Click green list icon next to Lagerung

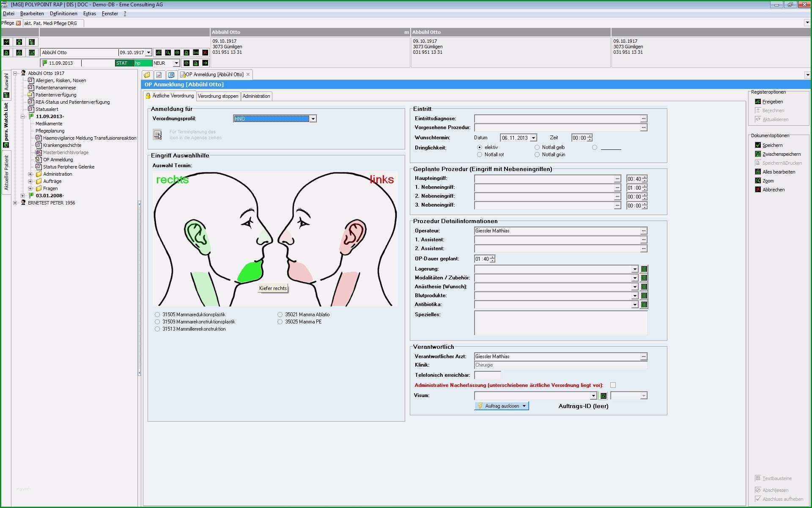[644, 269]
